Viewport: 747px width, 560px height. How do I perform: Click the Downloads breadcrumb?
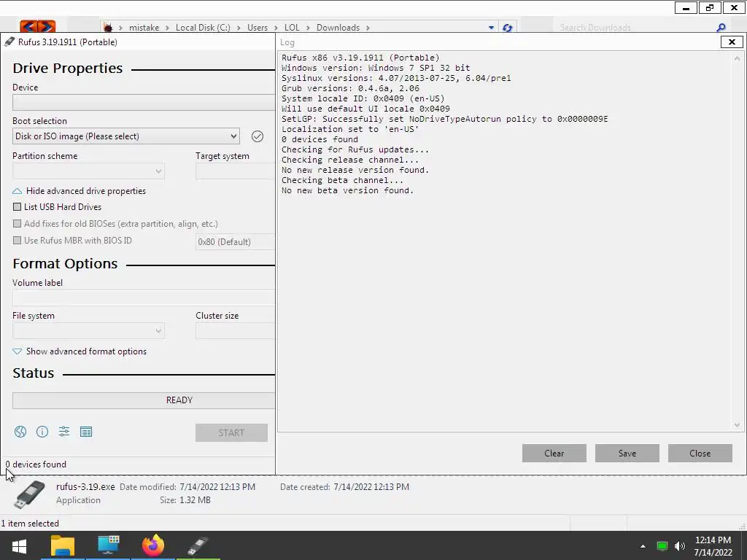(x=338, y=28)
